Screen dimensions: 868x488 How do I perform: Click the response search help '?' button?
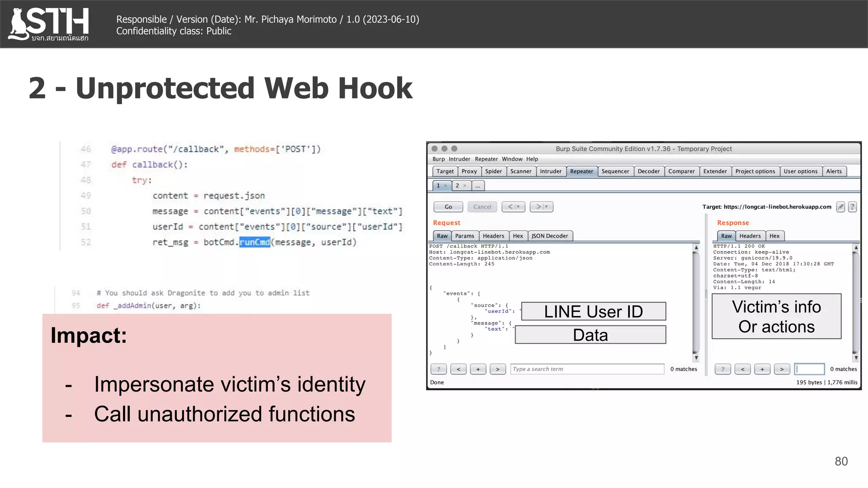click(x=723, y=369)
